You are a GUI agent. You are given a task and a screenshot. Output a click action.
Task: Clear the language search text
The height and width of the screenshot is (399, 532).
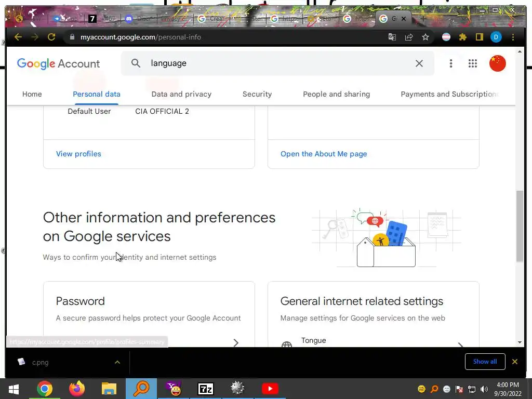419,63
